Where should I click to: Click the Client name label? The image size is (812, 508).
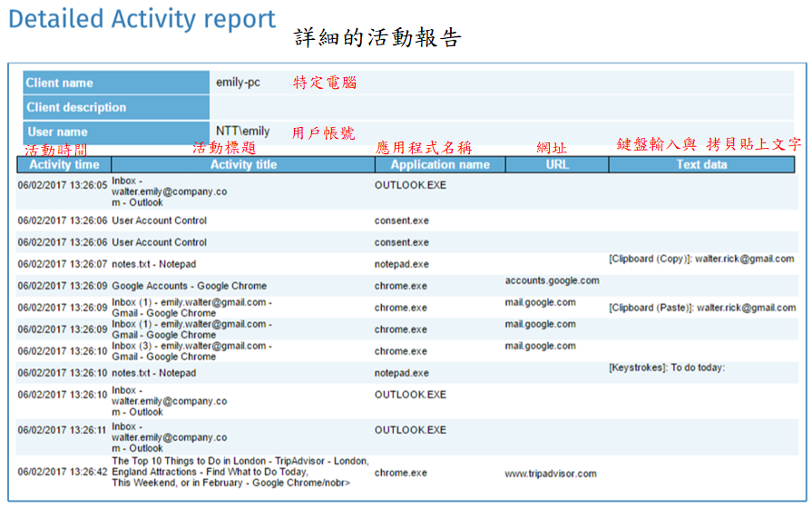(x=60, y=83)
